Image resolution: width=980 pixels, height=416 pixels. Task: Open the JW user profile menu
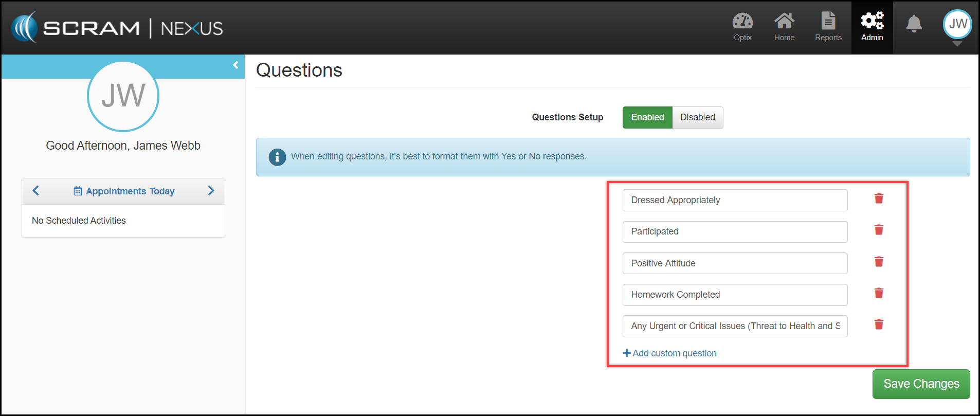click(957, 25)
